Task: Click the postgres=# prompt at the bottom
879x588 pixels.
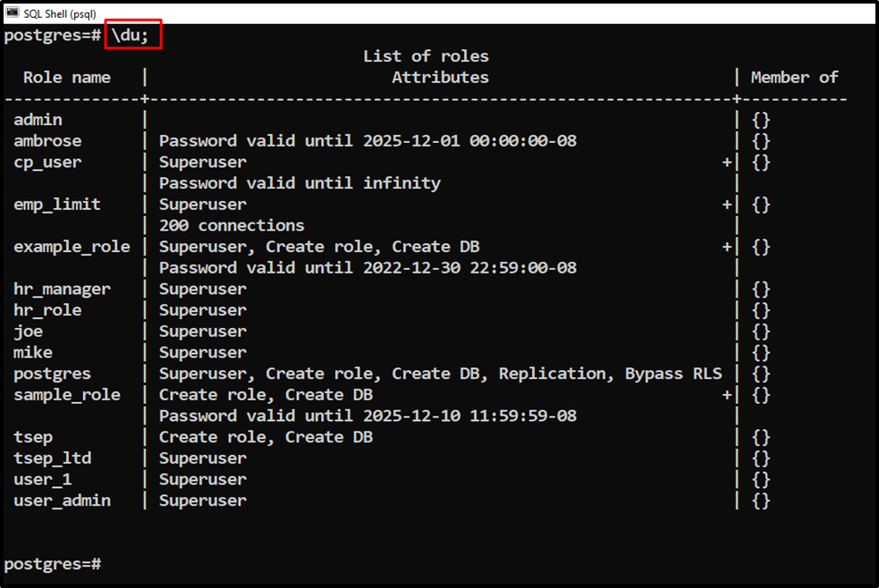Action: pos(52,563)
